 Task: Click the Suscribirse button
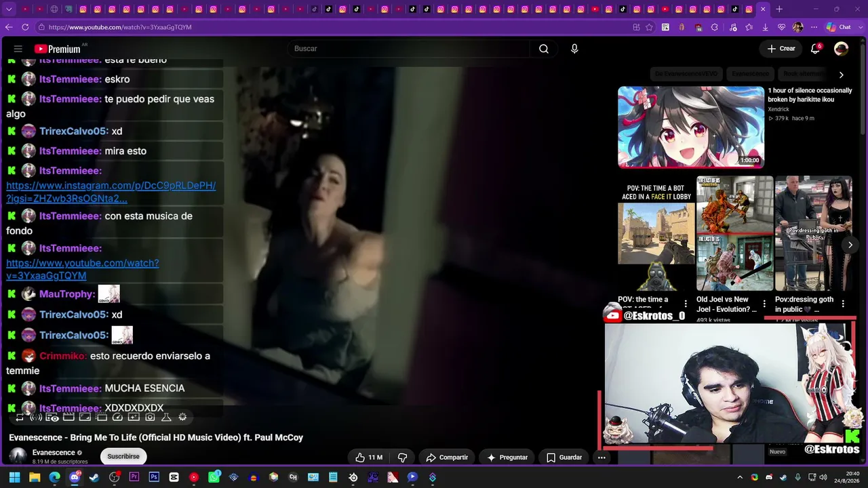123,456
